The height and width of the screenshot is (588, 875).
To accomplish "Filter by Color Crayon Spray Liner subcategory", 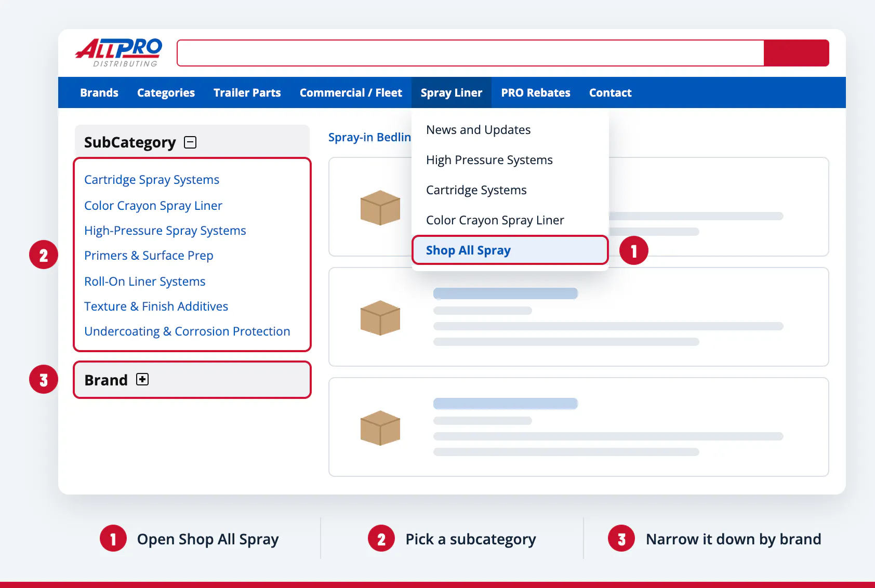I will click(153, 206).
